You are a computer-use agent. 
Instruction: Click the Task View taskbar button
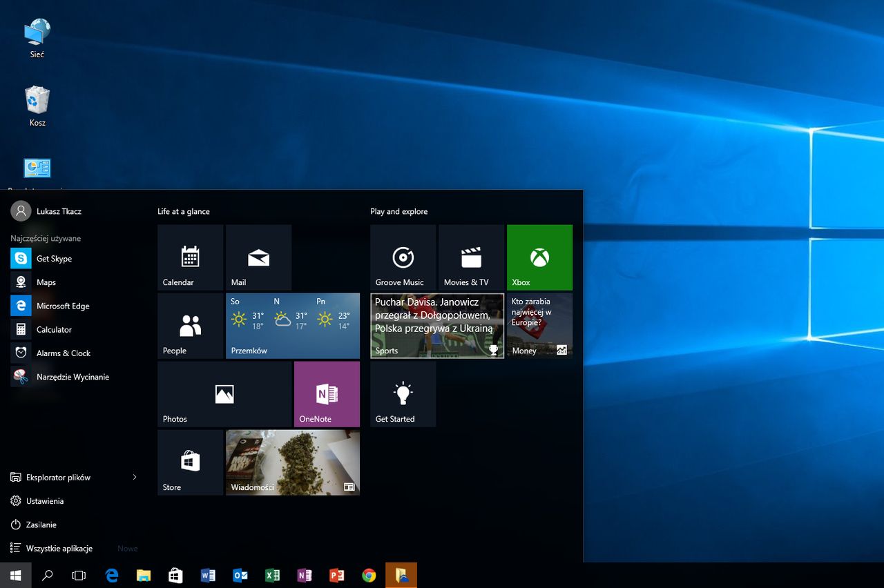pos(79,576)
